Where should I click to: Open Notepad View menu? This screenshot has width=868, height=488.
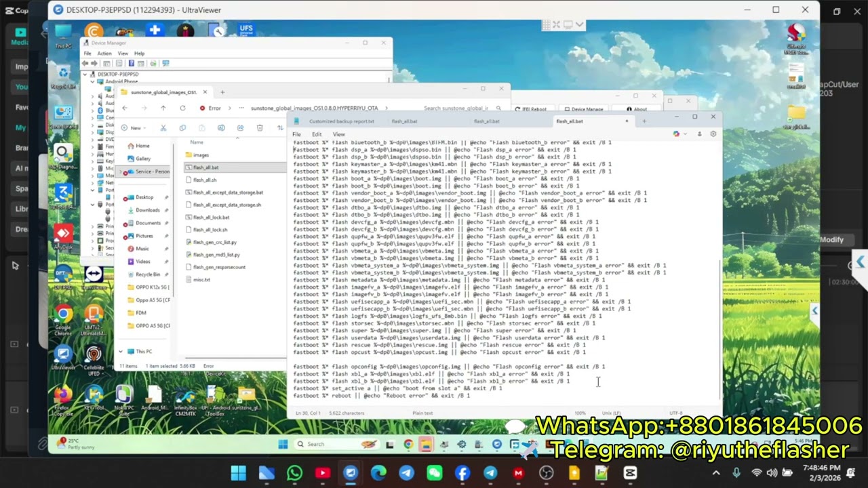click(x=338, y=134)
